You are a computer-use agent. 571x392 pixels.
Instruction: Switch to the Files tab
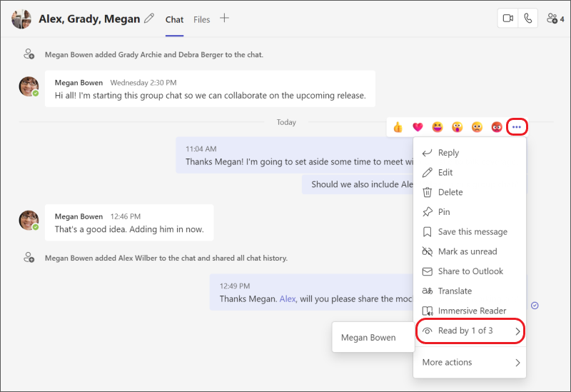(202, 19)
